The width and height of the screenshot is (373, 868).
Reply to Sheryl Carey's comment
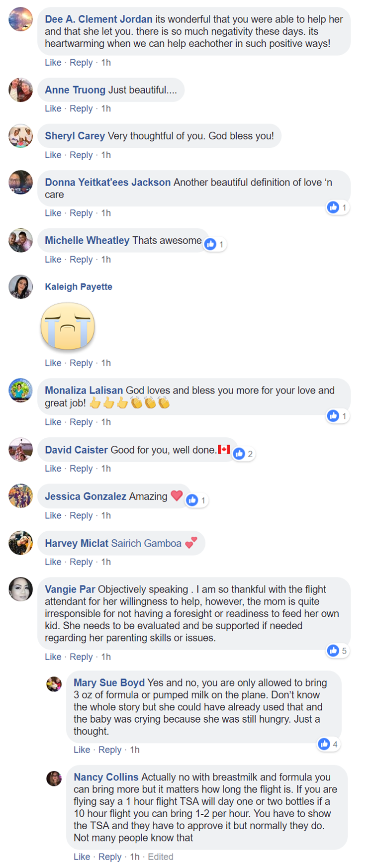click(x=81, y=155)
